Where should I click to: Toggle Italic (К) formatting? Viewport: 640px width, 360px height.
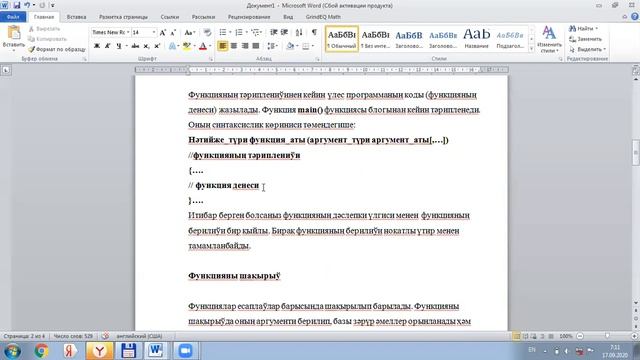pyautogui.click(x=107, y=46)
